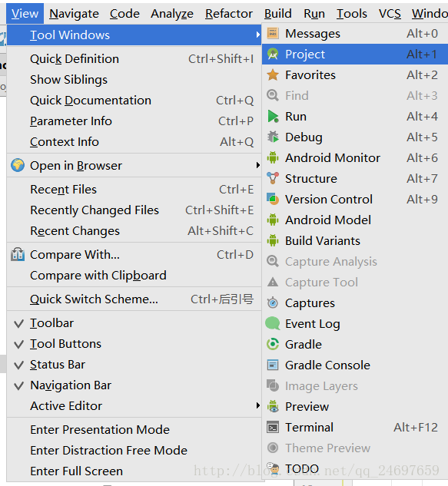448x486 pixels.
Task: Click the Debug bug icon
Action: click(x=273, y=137)
